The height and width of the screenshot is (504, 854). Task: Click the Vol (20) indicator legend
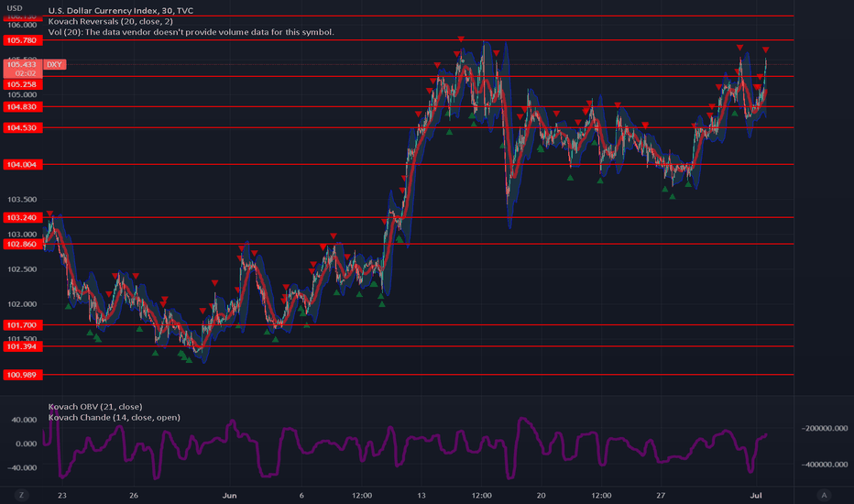192,32
